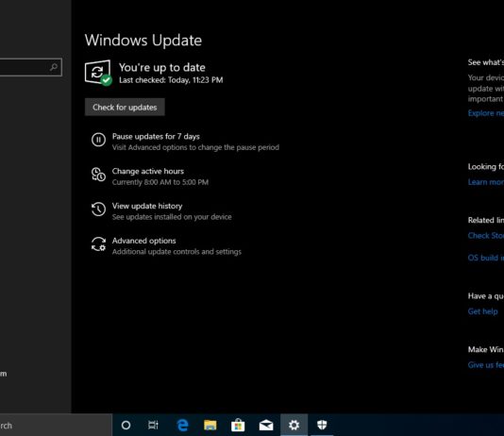Click the Give us feedback link
Viewport: 504px width, 436px height.
coord(486,365)
